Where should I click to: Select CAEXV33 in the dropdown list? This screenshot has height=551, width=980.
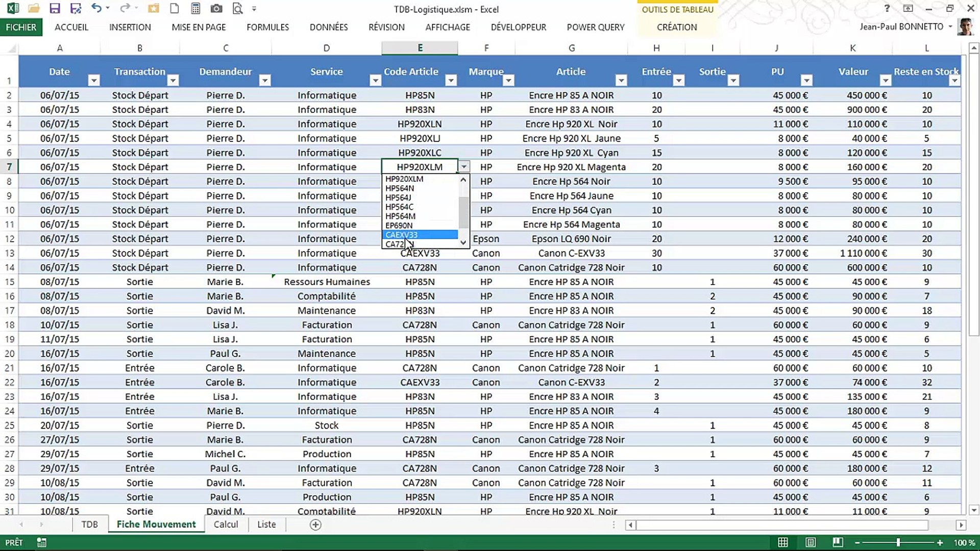420,235
